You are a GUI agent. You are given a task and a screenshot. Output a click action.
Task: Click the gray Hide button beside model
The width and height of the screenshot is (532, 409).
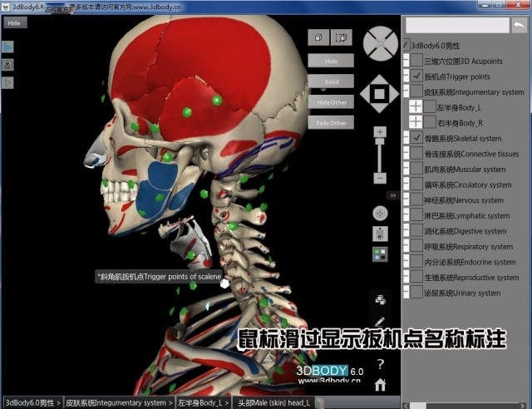(x=331, y=61)
